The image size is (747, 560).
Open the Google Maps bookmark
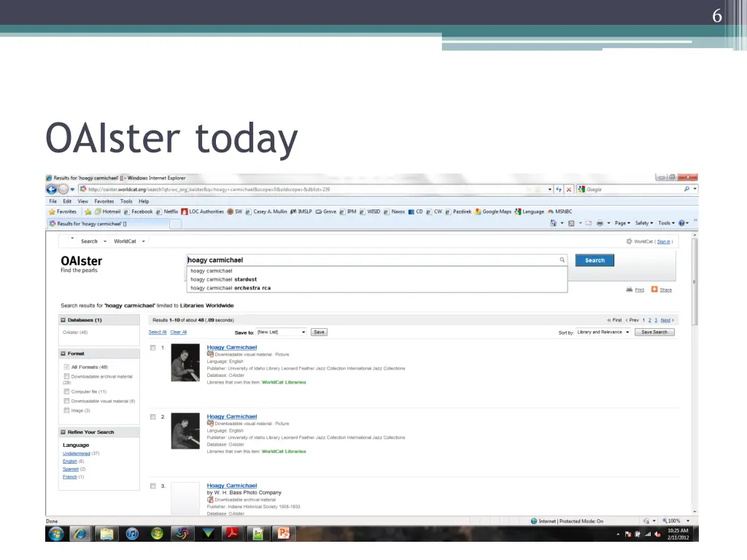pyautogui.click(x=492, y=211)
